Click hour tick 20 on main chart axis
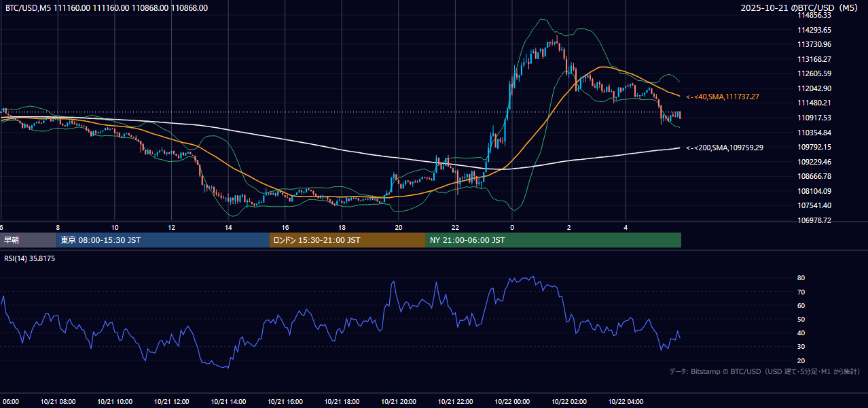Viewport: 868px width, 408px height. pos(399,227)
